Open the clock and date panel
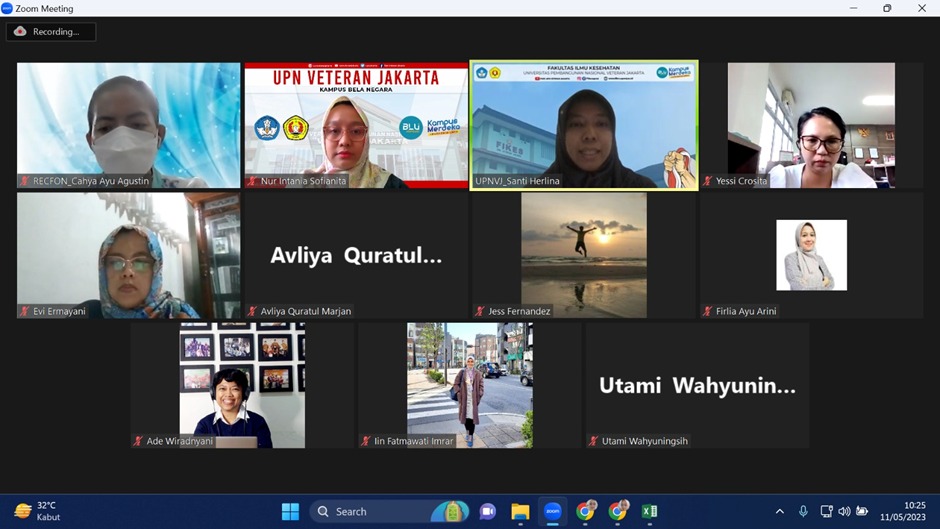The width and height of the screenshot is (940, 529). click(901, 512)
